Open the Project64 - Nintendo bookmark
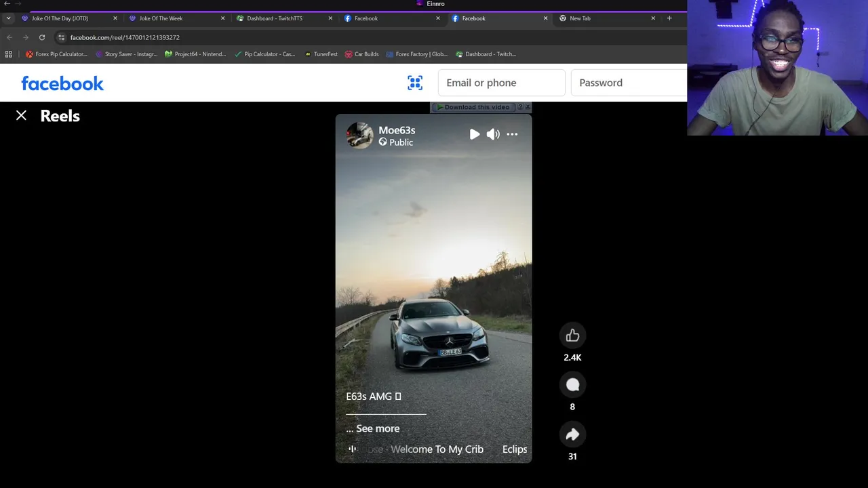Image resolution: width=868 pixels, height=488 pixels. click(x=195, y=54)
